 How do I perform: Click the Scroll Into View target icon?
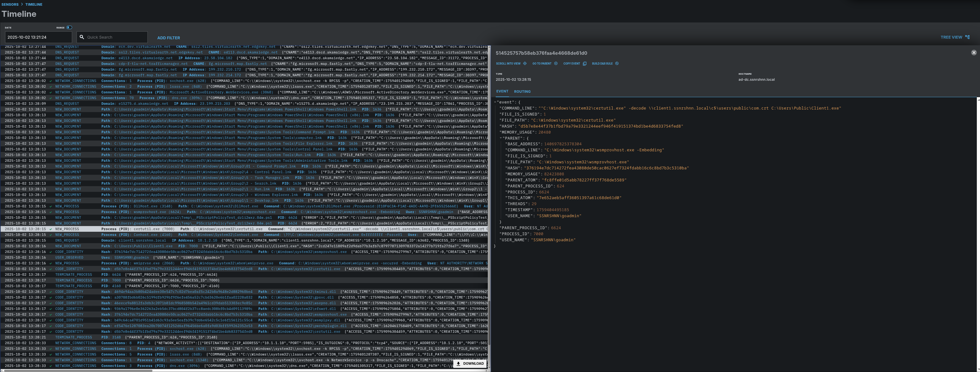click(x=524, y=64)
